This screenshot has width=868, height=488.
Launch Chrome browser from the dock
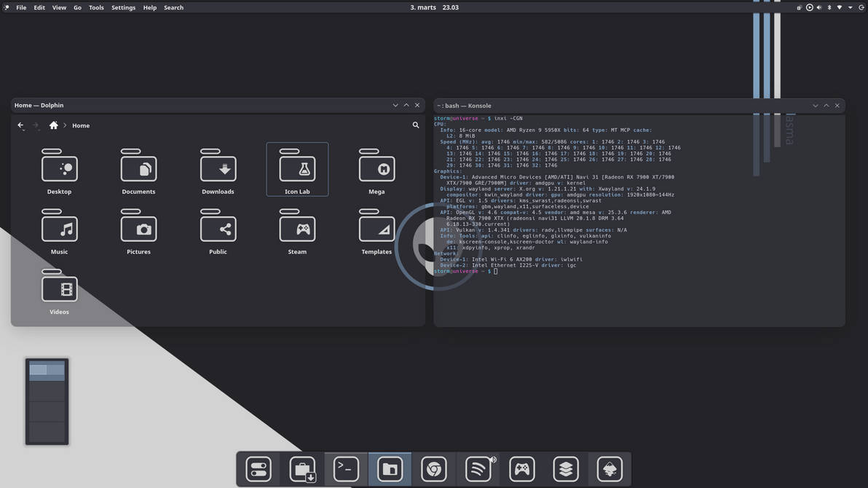(x=434, y=469)
